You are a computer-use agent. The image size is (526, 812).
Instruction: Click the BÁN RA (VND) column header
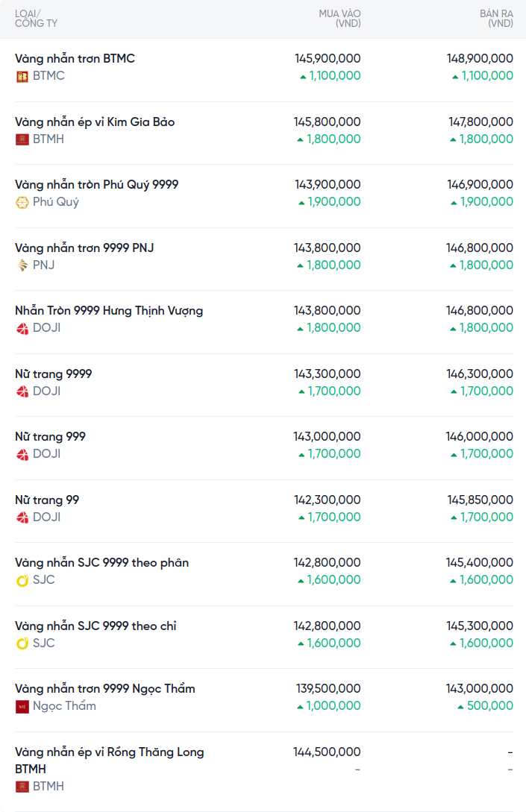(x=496, y=19)
